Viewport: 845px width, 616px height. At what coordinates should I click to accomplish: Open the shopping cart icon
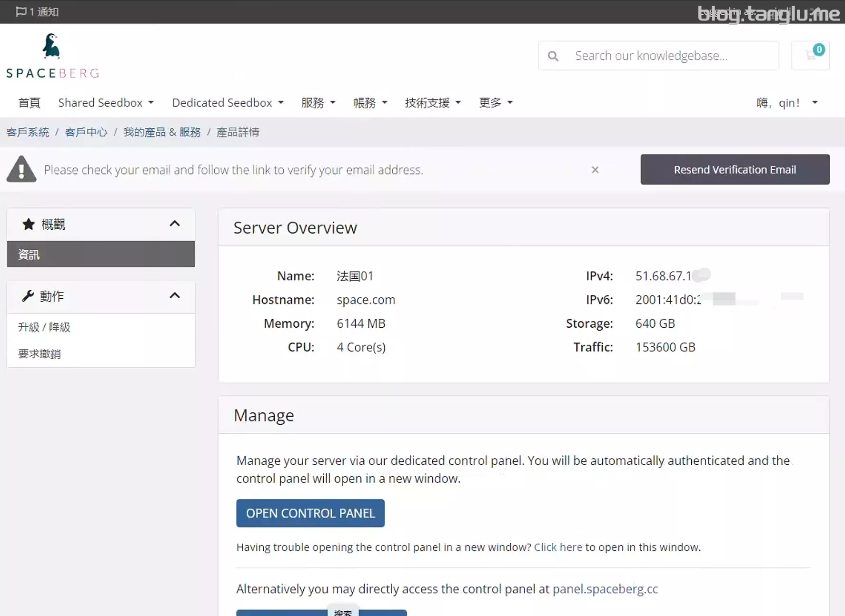(x=810, y=55)
